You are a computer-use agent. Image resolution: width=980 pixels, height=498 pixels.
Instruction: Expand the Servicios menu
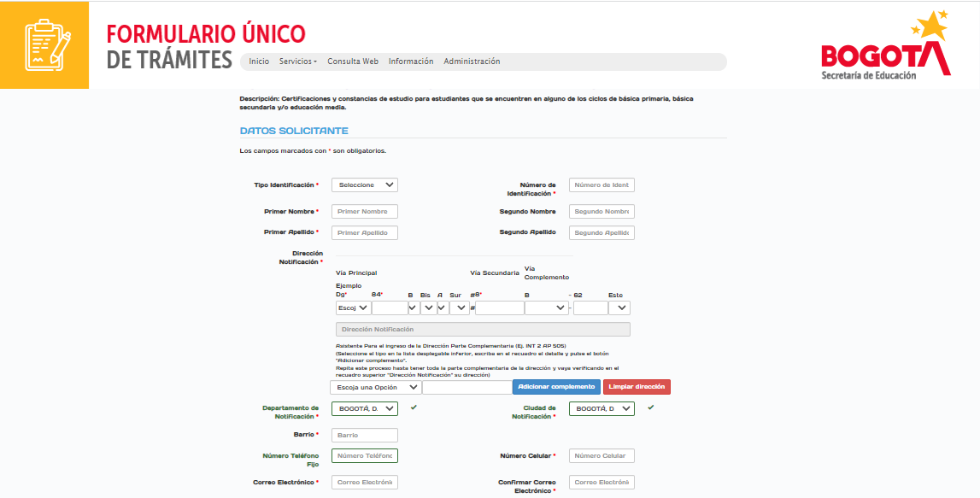click(297, 62)
